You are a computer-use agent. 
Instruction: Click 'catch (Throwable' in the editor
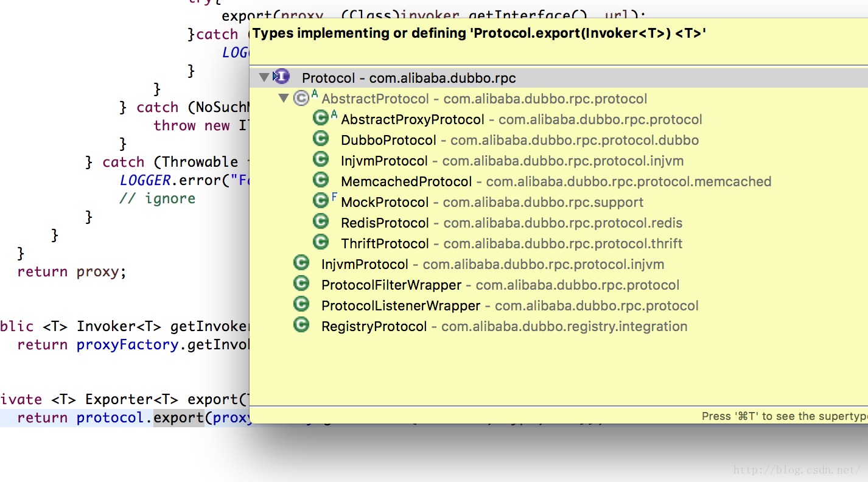pyautogui.click(x=170, y=162)
